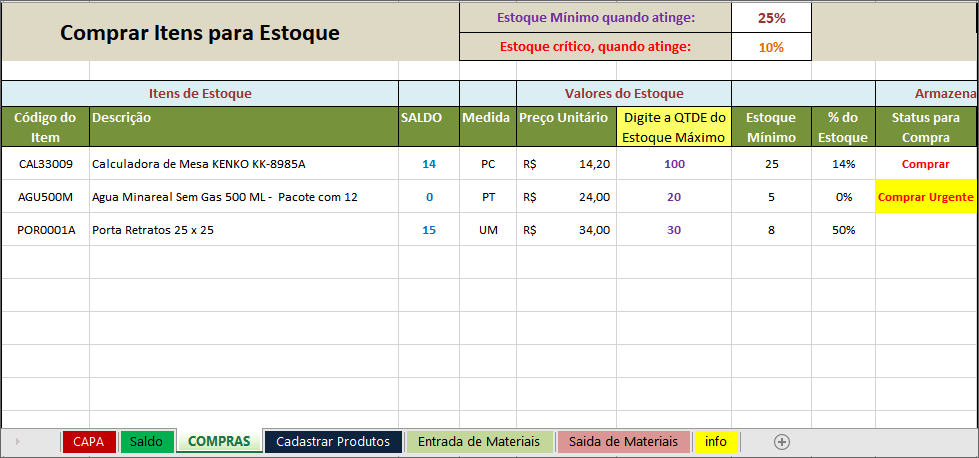Select the 10% critical stock cell

coord(771,47)
